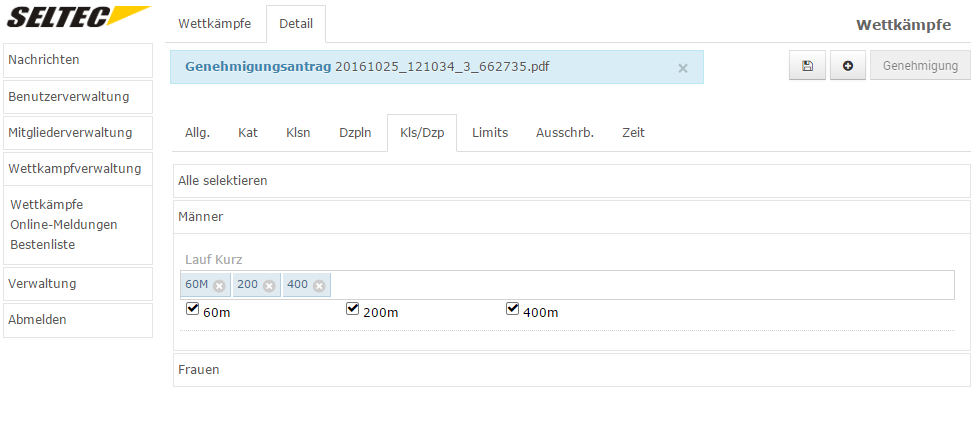Expand the Frauen section
979x433 pixels.
tap(571, 370)
